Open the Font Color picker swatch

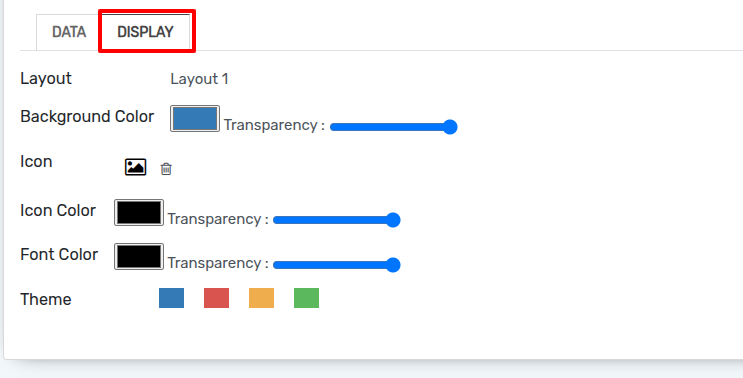click(139, 257)
